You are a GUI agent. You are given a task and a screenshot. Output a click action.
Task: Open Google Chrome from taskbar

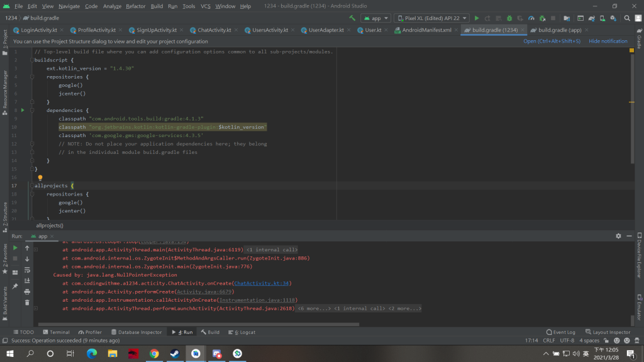tap(154, 353)
